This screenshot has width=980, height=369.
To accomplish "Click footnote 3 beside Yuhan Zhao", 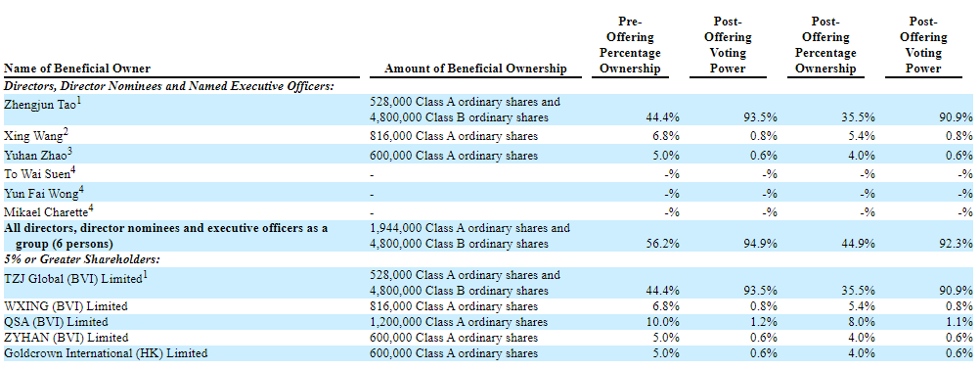I will (70, 150).
